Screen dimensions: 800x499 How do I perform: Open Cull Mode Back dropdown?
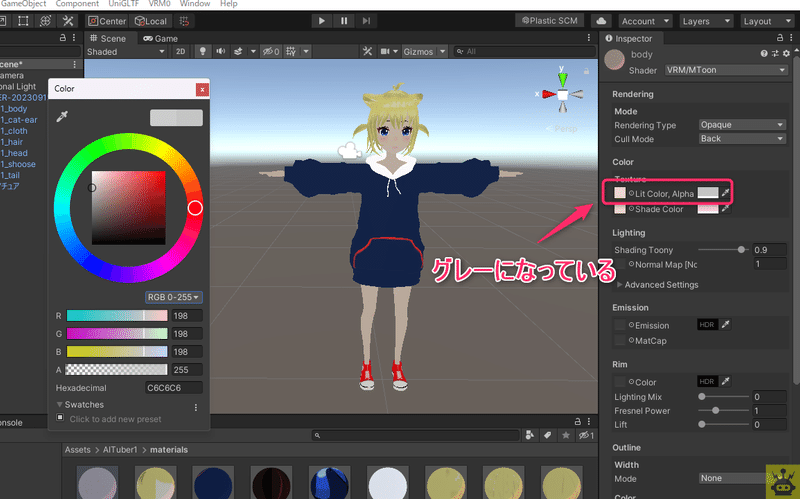coord(742,139)
